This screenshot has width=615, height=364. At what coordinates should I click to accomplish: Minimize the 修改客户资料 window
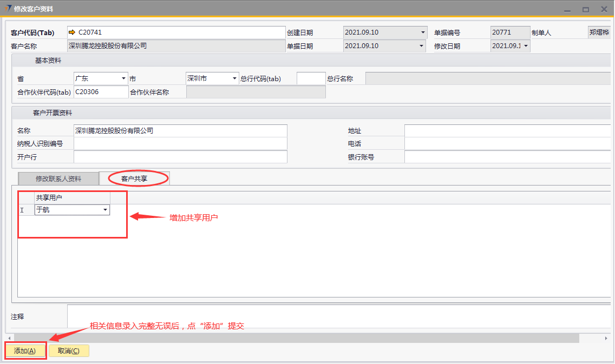pos(567,9)
